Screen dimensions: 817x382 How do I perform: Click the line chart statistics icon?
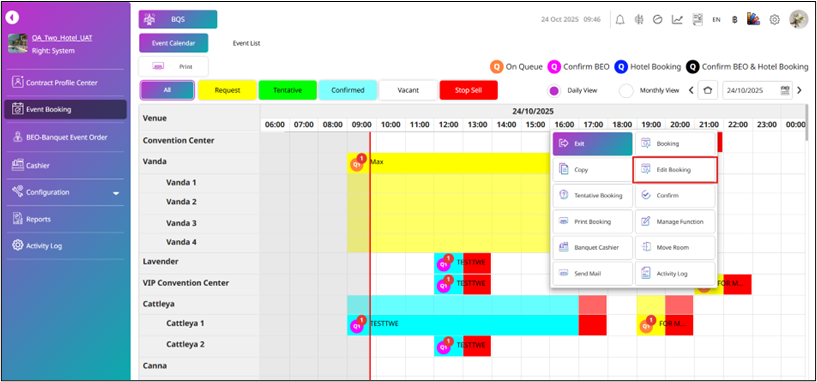pyautogui.click(x=677, y=19)
